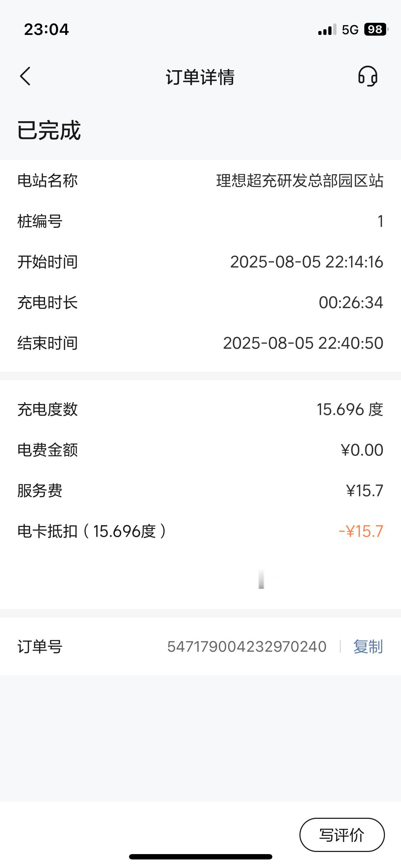Screen dimensions: 401x868
Task: Tap the 充电度数 value 15.696 度
Action: pos(350,409)
